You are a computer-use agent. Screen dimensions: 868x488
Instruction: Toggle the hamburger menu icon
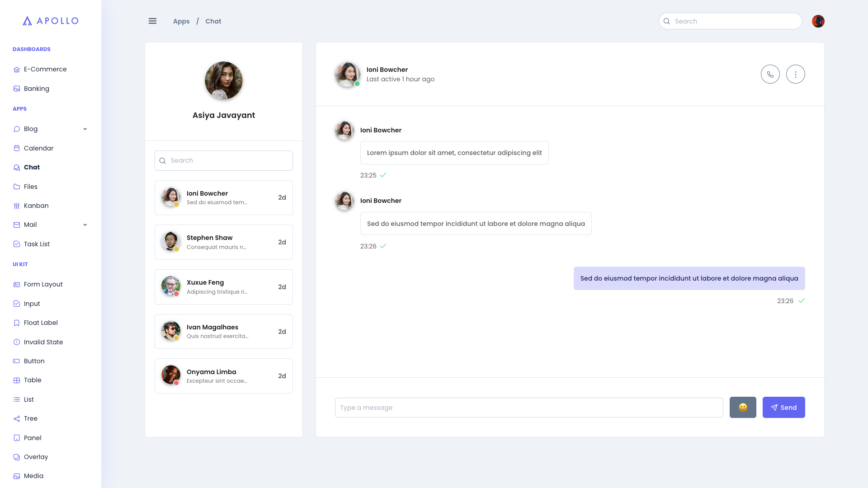click(152, 21)
